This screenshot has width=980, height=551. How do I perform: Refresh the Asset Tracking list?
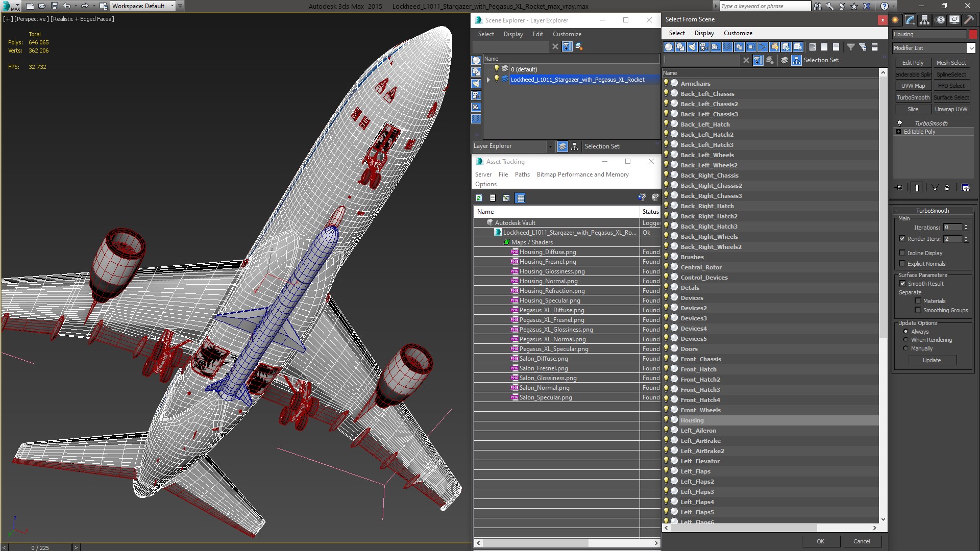(479, 198)
